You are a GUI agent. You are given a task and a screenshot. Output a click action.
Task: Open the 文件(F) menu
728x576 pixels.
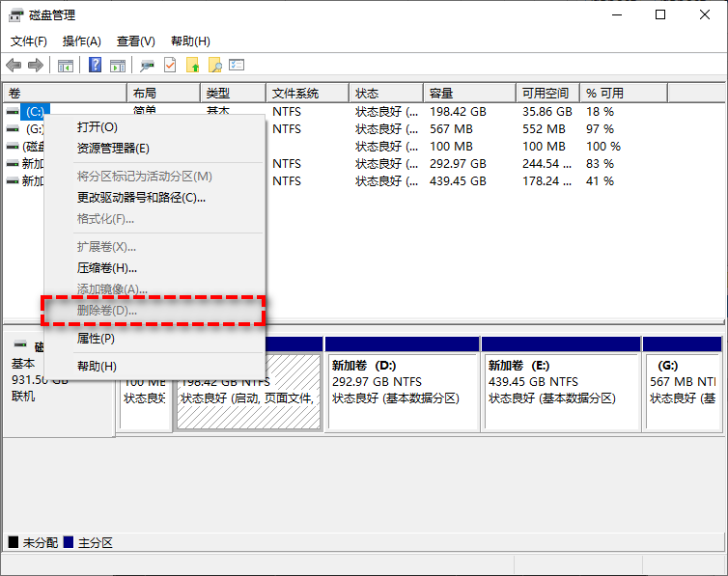pyautogui.click(x=29, y=41)
